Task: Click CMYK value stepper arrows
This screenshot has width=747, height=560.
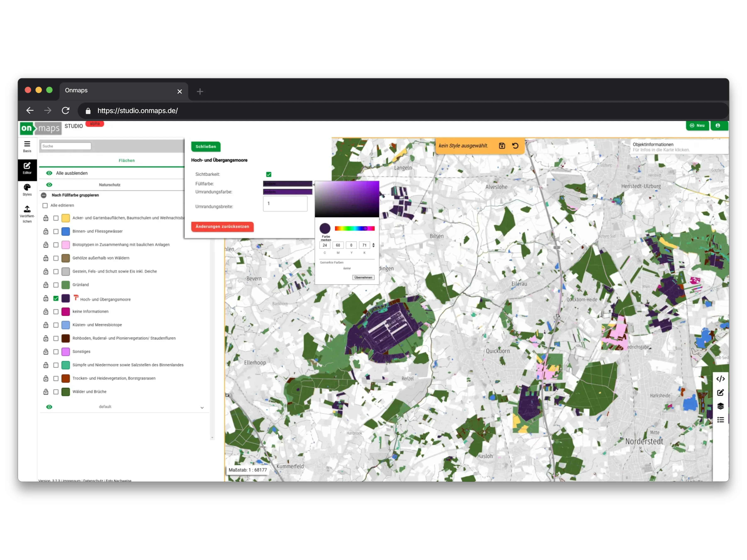Action: (x=373, y=245)
